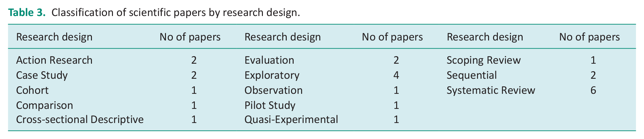Click the Comparison row label
This screenshot has height=139, width=644.
click(45, 105)
